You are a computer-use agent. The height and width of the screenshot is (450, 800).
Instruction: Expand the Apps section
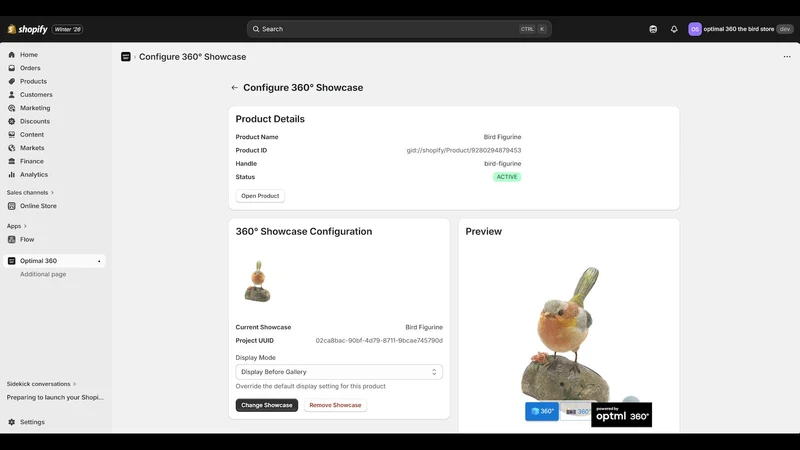coord(17,226)
